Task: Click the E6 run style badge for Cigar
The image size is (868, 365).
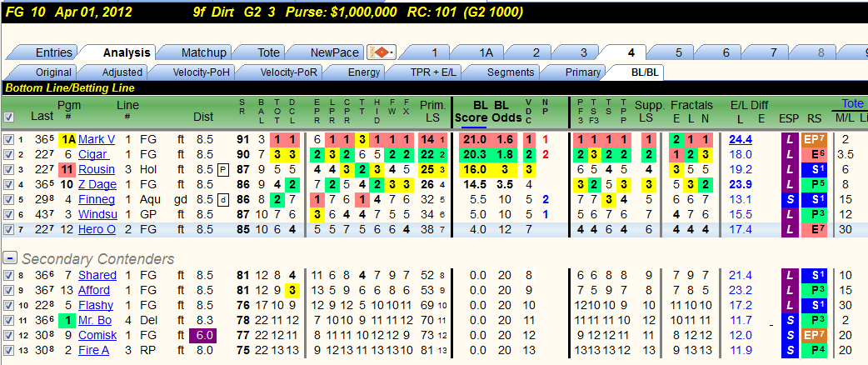Action: click(814, 154)
